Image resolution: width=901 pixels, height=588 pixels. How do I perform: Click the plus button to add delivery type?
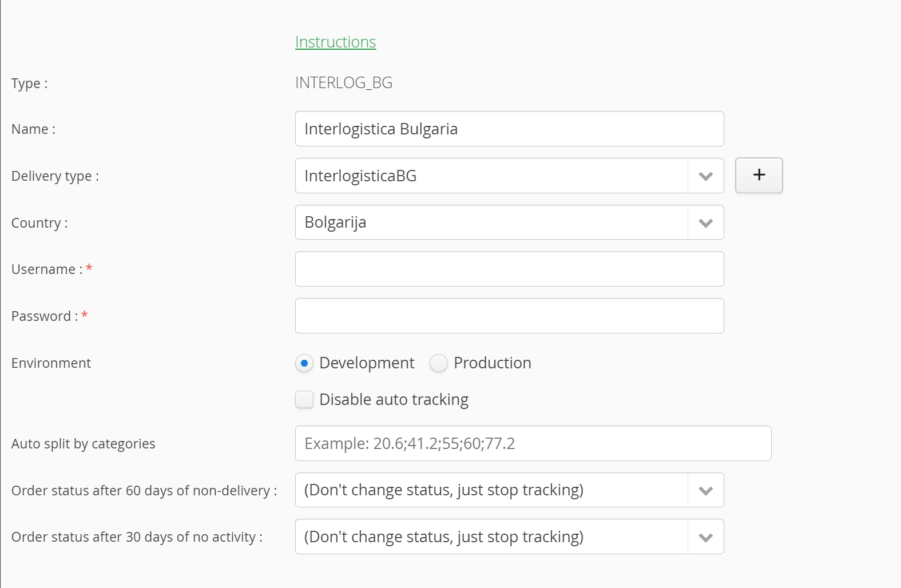point(759,175)
